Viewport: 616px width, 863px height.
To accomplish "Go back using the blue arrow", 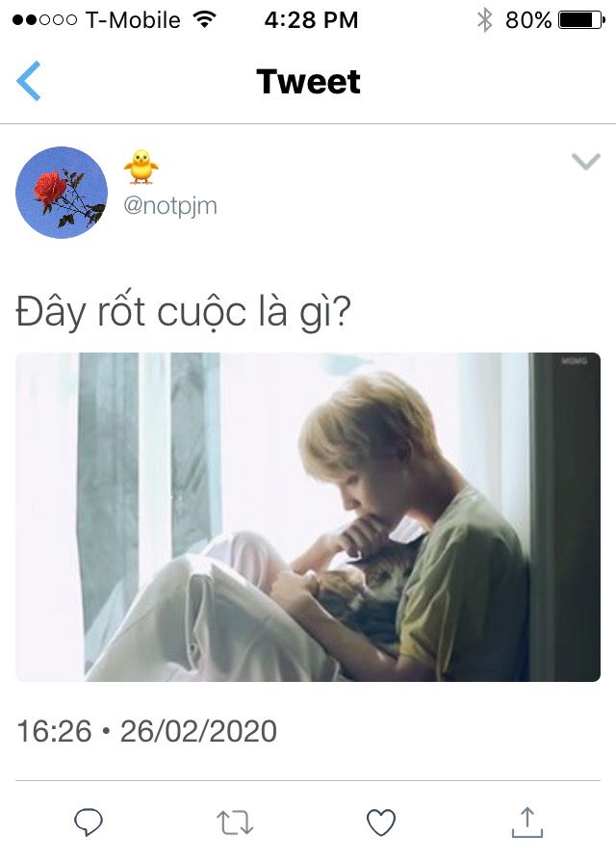I will 29,81.
